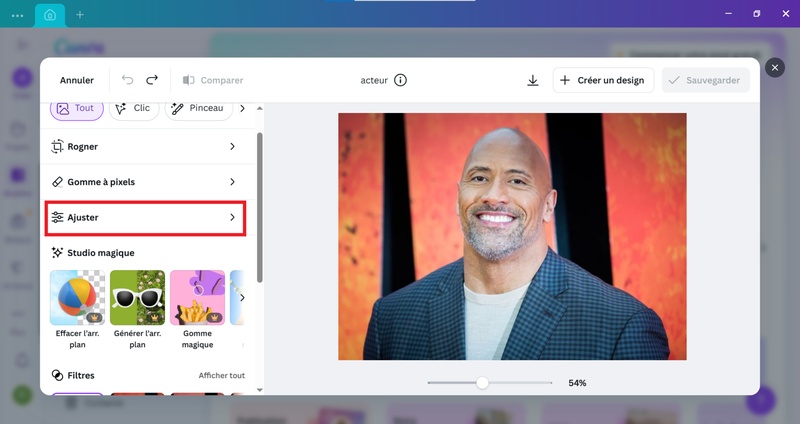Expand Gomme à pixels using its chevron
This screenshot has height=424, width=800.
coord(232,182)
